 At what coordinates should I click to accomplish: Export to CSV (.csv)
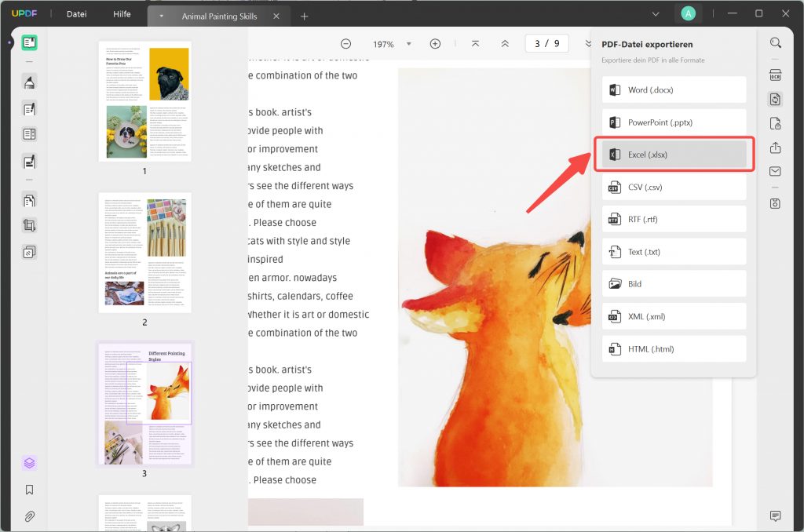pos(674,187)
